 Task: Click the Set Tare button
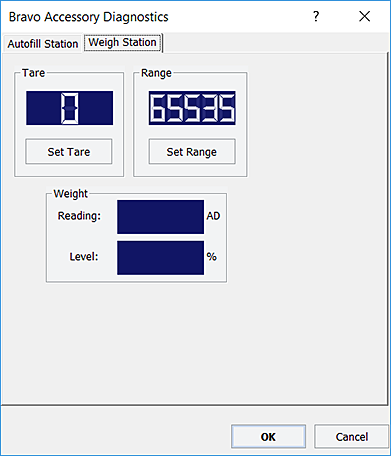pos(69,152)
